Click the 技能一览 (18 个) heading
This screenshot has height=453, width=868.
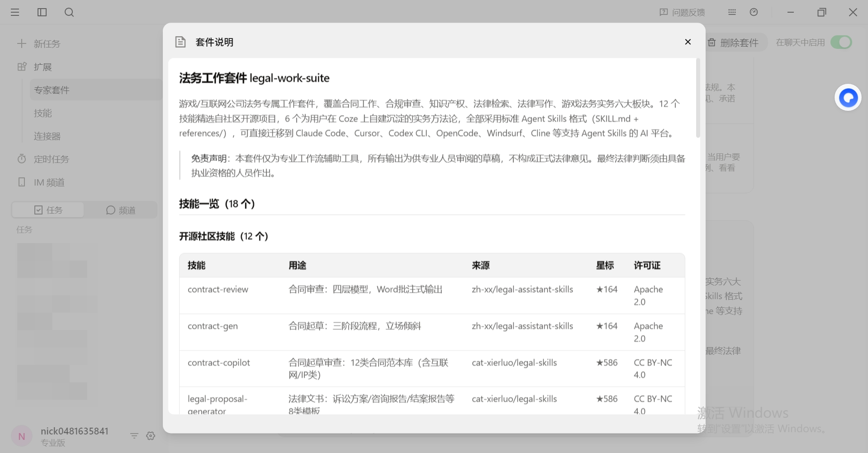(x=217, y=204)
